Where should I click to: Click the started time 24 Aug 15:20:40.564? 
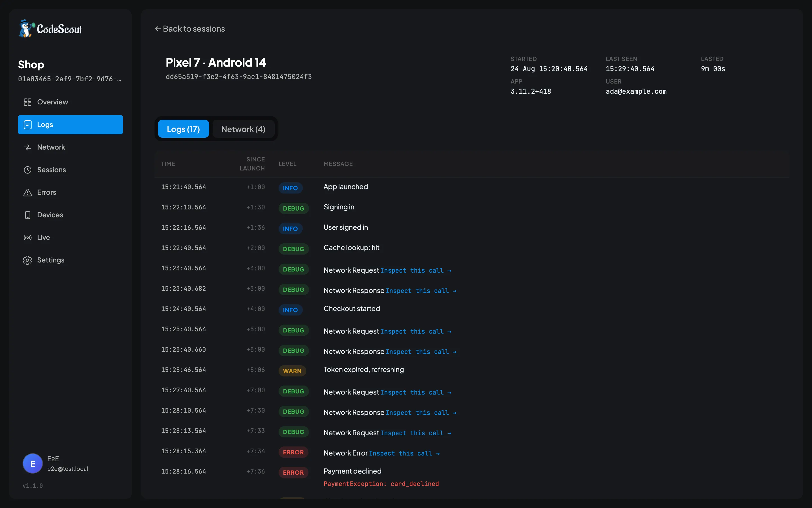coord(549,69)
